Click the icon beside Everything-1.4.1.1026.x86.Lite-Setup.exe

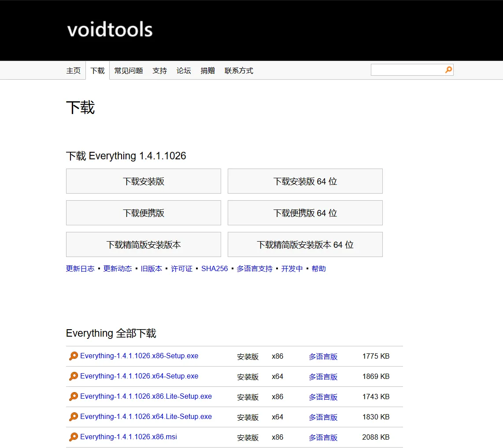pos(74,397)
